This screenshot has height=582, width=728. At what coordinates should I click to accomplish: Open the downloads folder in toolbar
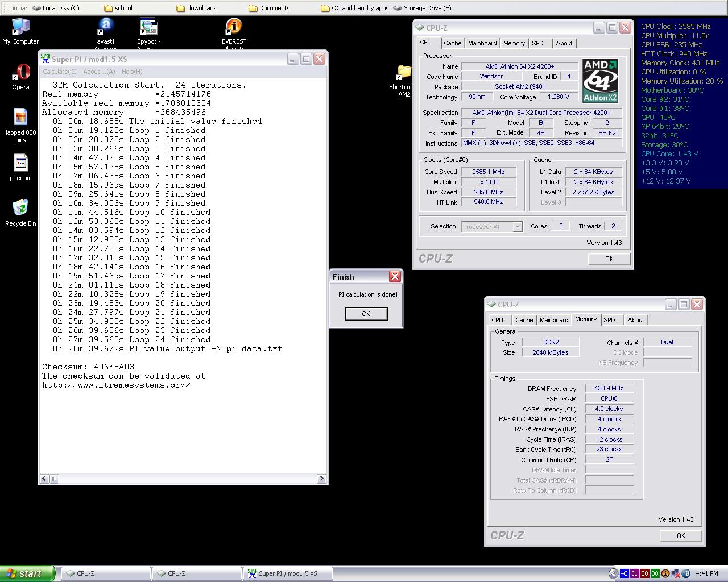(x=196, y=8)
